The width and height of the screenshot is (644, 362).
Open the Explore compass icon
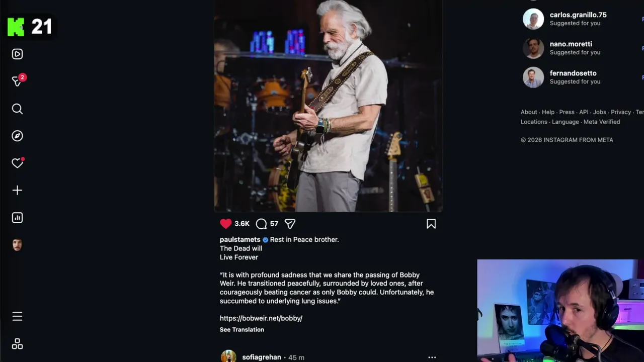(x=17, y=136)
